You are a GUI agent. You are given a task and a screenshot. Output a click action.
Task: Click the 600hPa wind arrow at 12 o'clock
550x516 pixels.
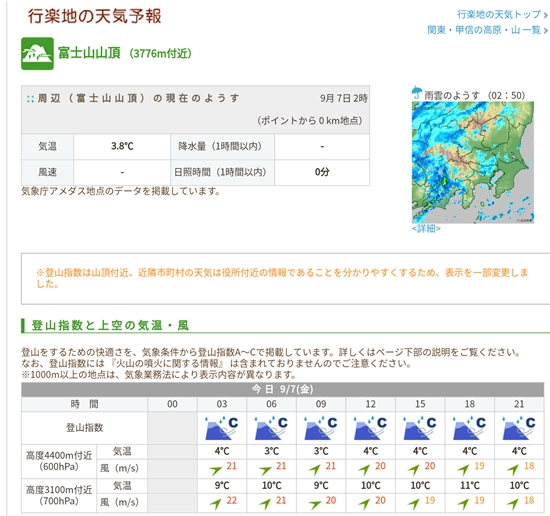(x=364, y=470)
